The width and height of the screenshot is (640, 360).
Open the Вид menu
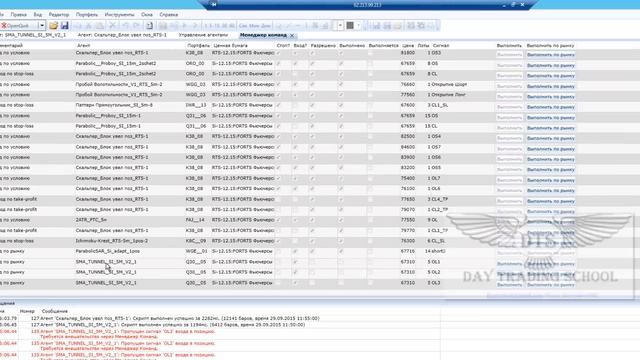click(x=38, y=15)
